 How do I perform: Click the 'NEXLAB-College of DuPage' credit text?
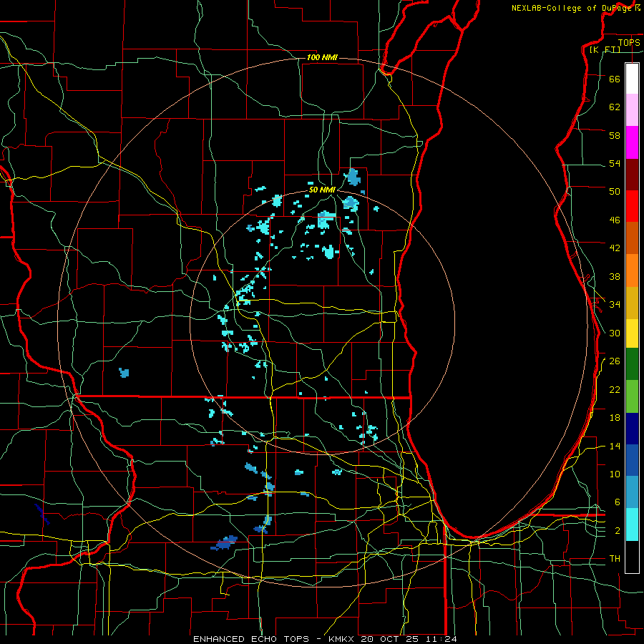(571, 8)
